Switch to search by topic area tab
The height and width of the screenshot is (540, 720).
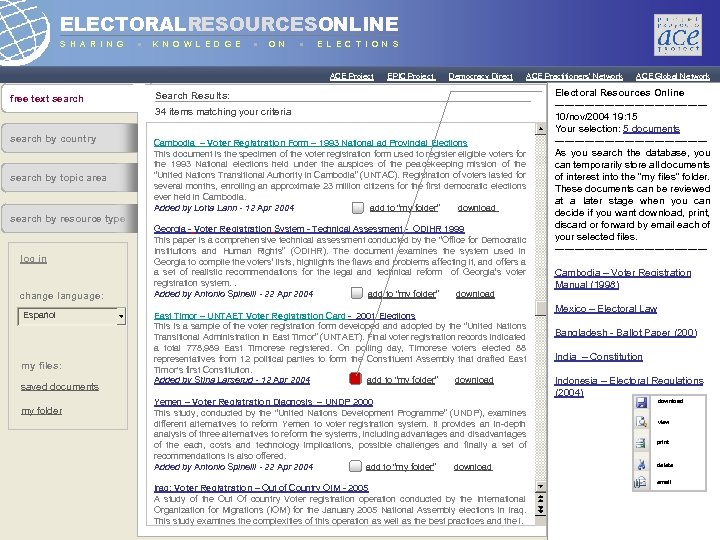[69, 177]
